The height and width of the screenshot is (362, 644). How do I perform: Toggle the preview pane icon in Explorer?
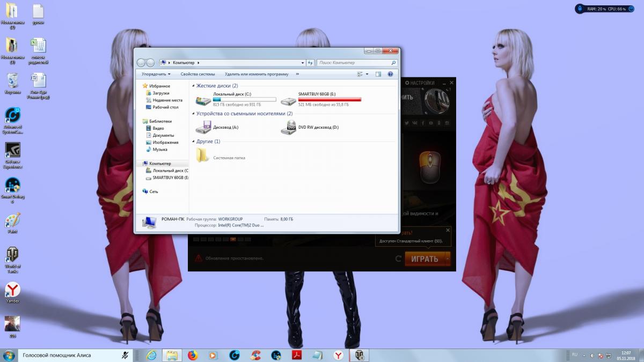pyautogui.click(x=378, y=74)
